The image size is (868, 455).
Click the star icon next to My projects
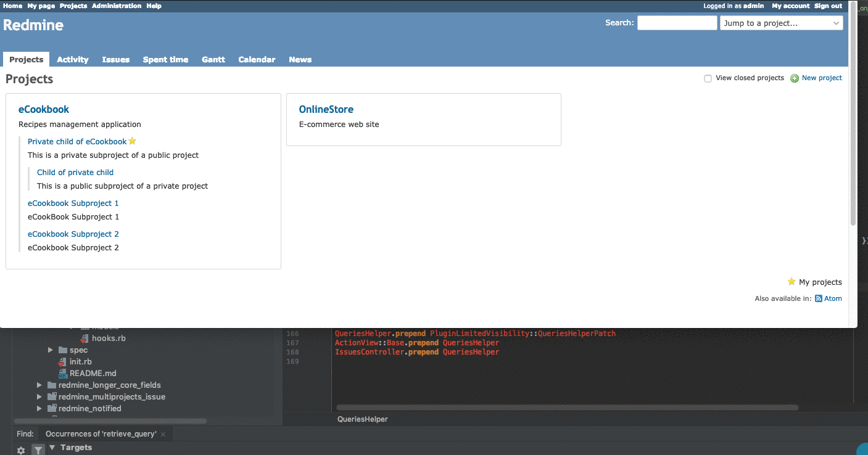pos(792,282)
